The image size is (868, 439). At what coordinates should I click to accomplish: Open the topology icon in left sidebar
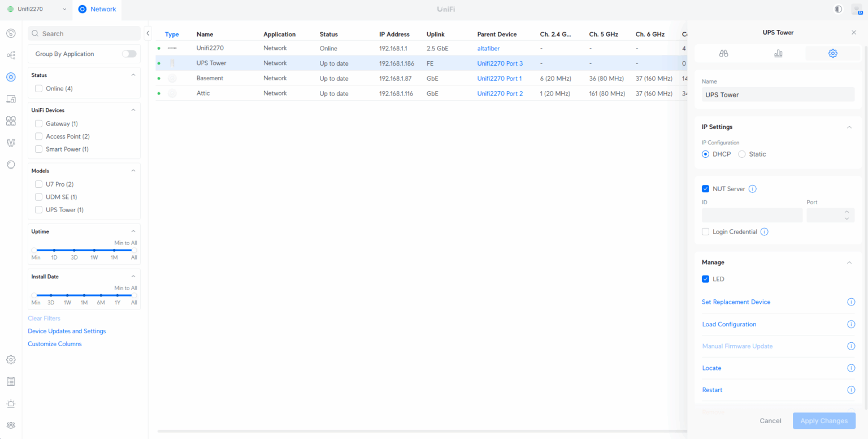coord(11,55)
